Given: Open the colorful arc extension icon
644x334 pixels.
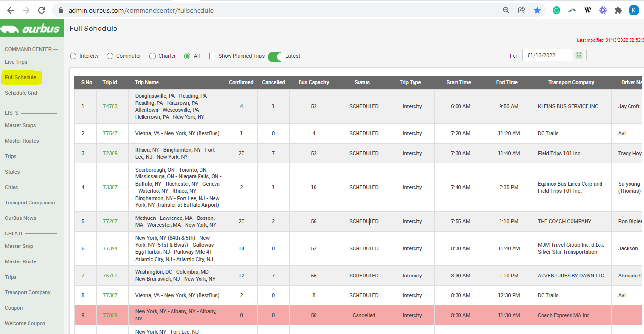Looking at the screenshot, I should point(572,10).
